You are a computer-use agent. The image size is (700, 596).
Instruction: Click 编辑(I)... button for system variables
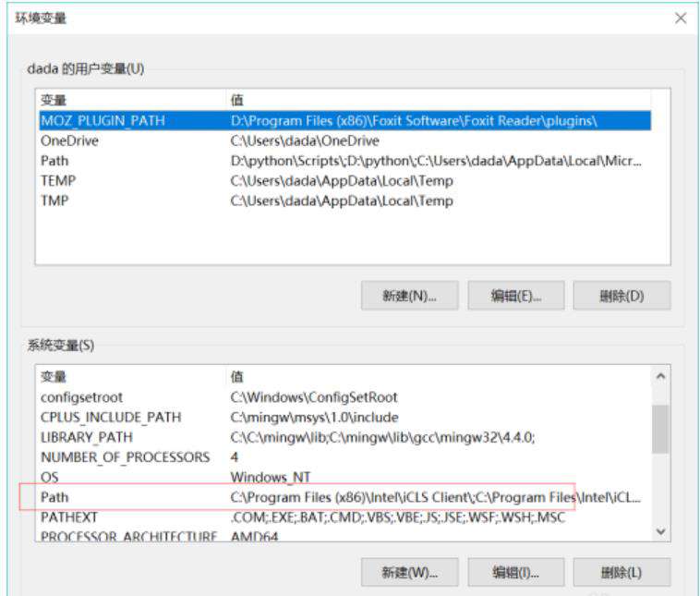click(x=515, y=572)
